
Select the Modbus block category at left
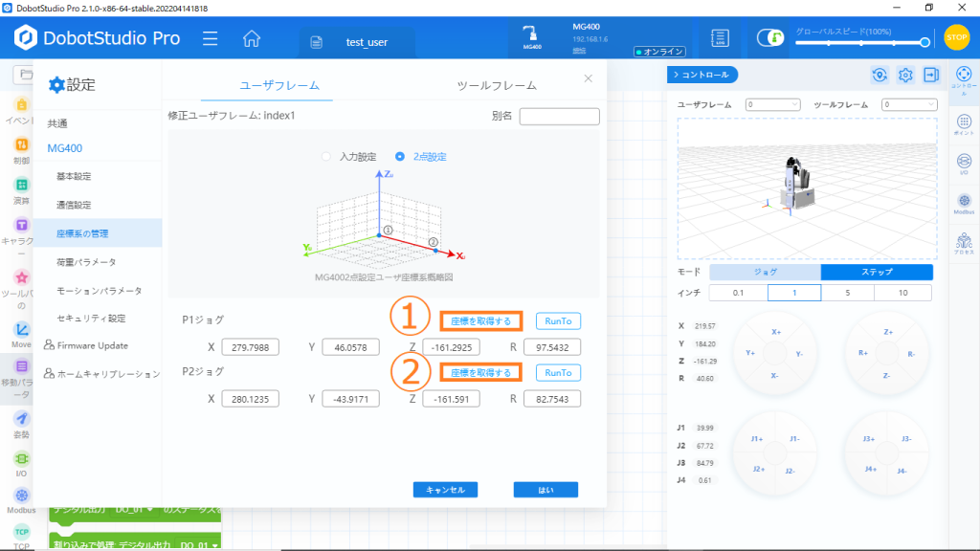point(21,496)
